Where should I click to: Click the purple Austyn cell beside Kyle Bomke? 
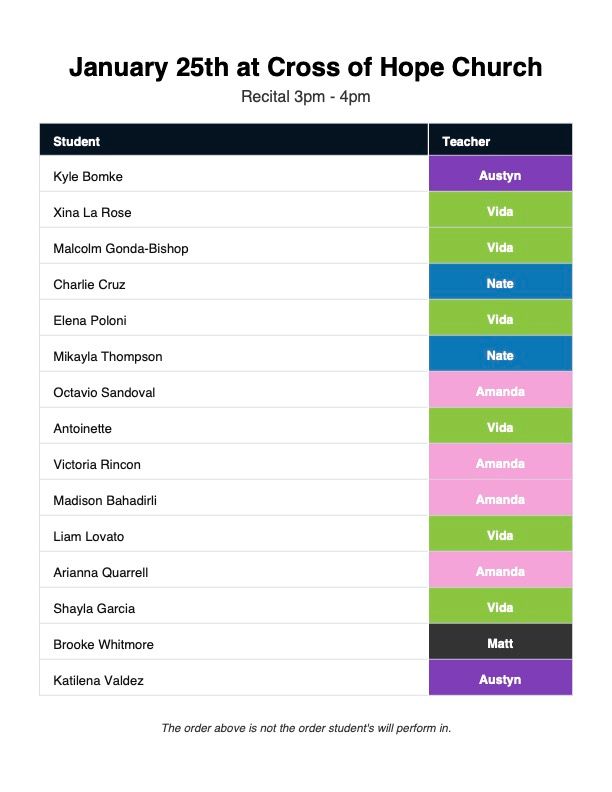500,175
